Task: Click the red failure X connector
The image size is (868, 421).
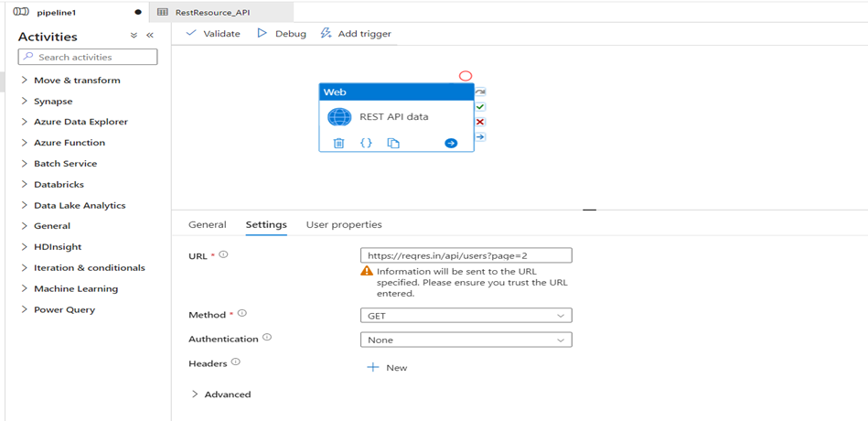Action: (481, 122)
